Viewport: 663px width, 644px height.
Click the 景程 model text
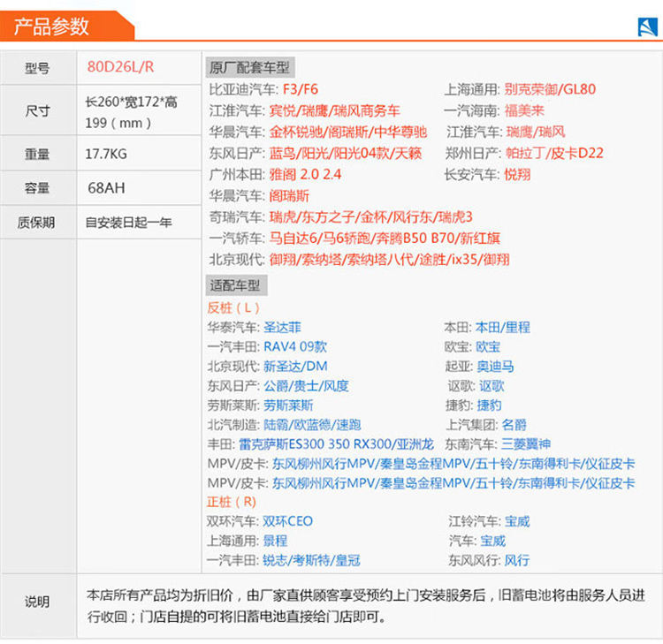point(275,541)
